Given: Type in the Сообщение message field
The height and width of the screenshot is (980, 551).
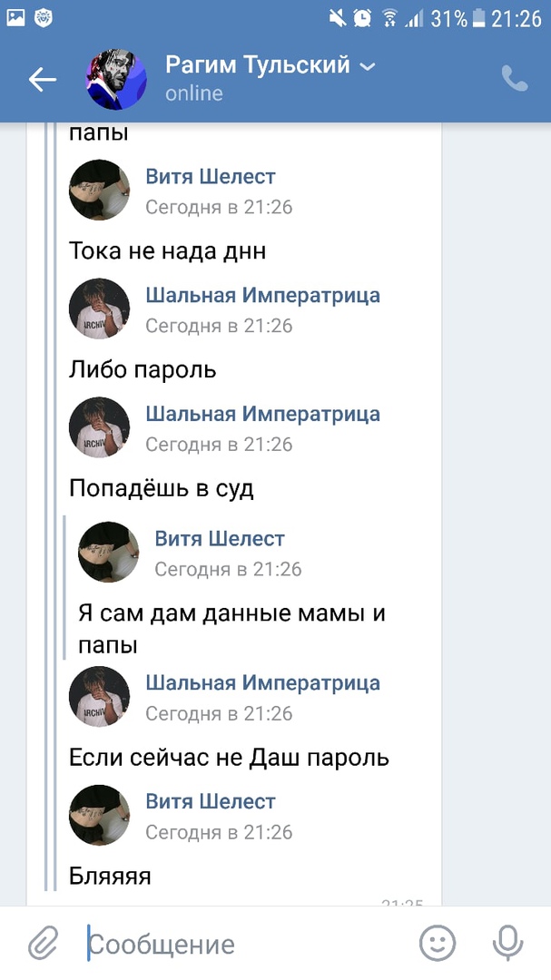Looking at the screenshot, I should (x=245, y=945).
